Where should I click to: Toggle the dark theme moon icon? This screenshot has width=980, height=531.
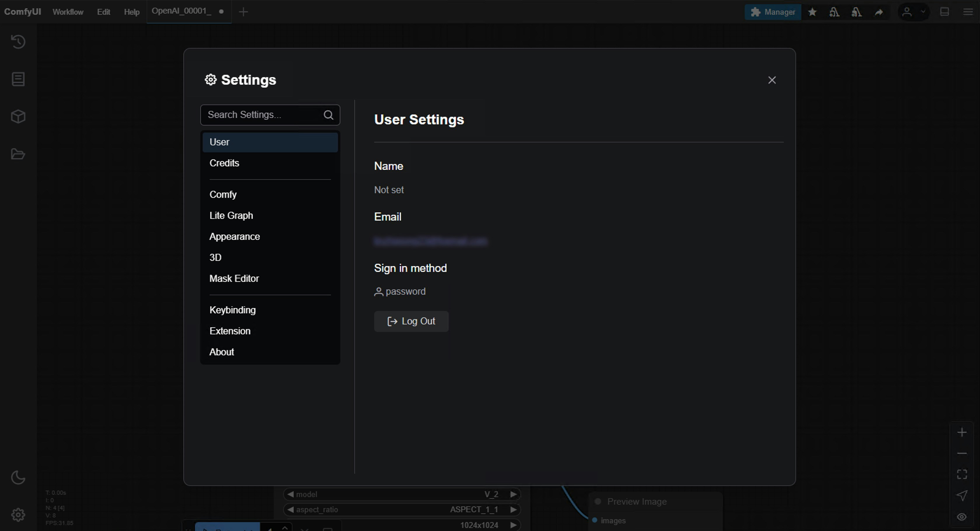(x=18, y=477)
